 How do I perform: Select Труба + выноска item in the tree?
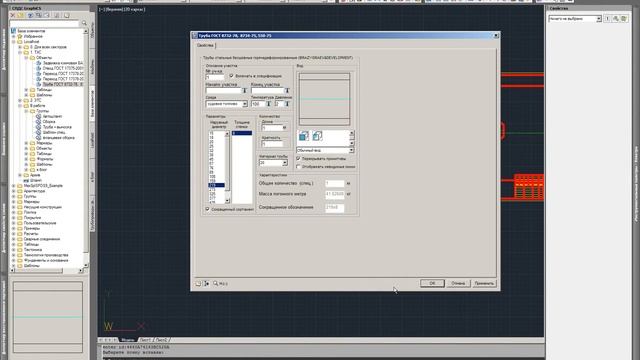(57, 127)
